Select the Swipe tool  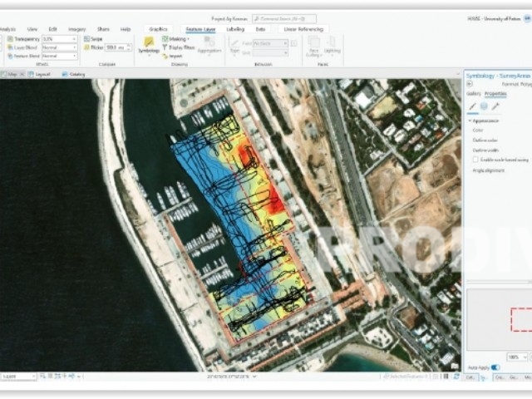coord(87,39)
